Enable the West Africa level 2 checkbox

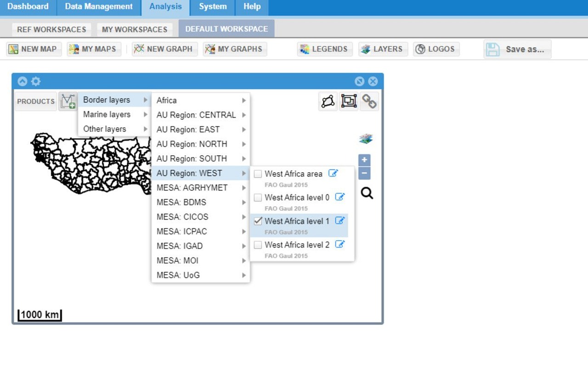click(x=258, y=245)
